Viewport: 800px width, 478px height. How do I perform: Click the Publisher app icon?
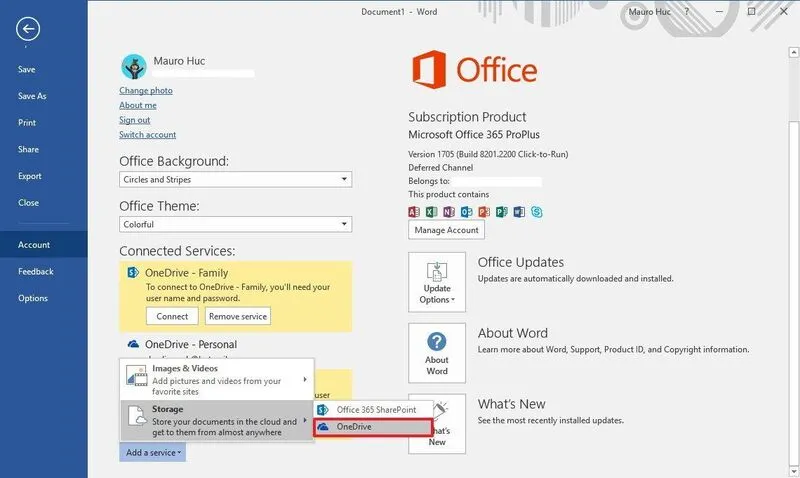click(x=502, y=212)
